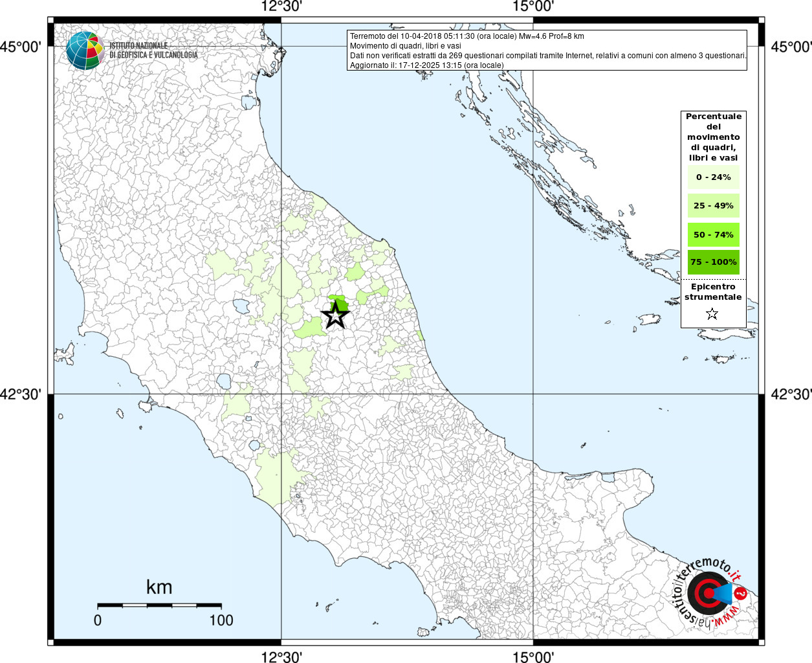The width and height of the screenshot is (812, 663).
Task: Click the top 12°30' longitude label
Action: (281, 7)
